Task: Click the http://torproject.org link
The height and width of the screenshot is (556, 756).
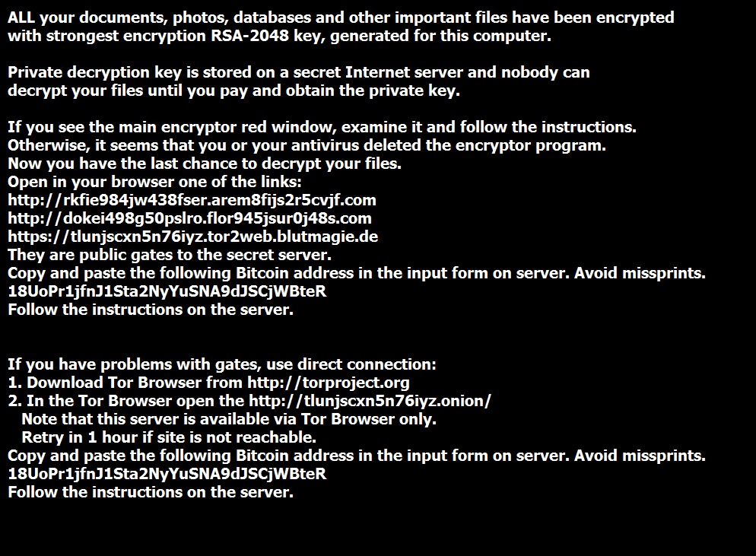Action: (x=329, y=383)
